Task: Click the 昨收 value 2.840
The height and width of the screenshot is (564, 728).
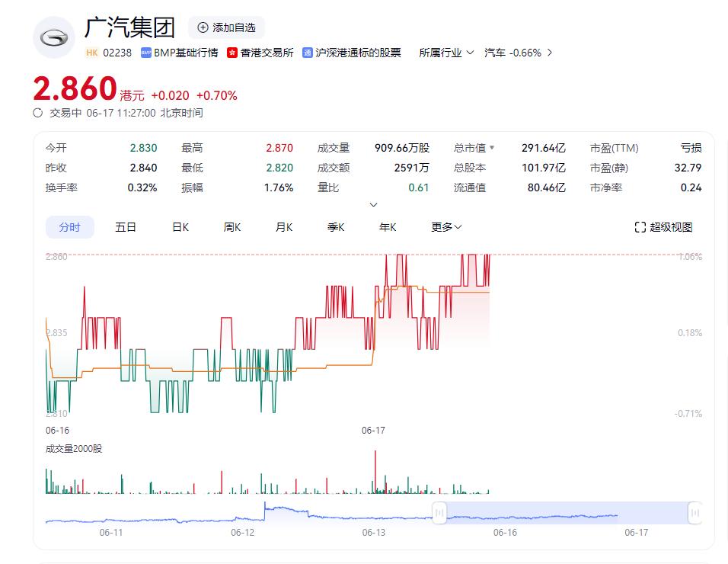Action: click(x=143, y=168)
